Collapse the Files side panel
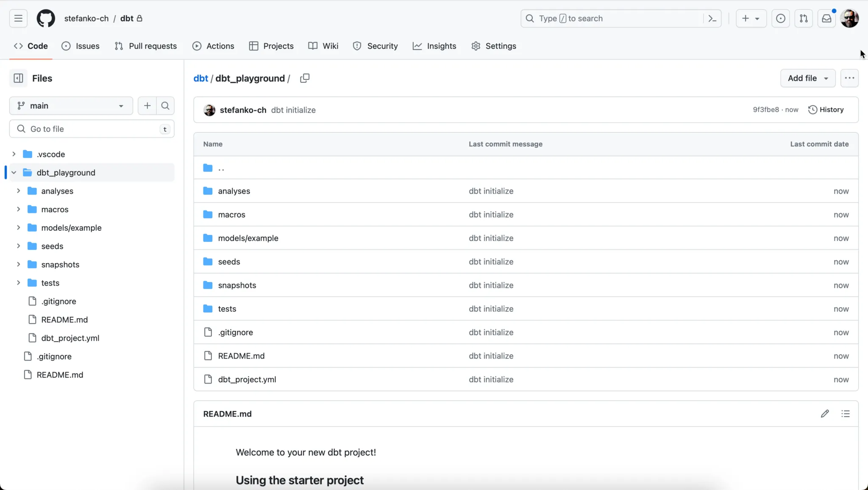 click(x=18, y=78)
